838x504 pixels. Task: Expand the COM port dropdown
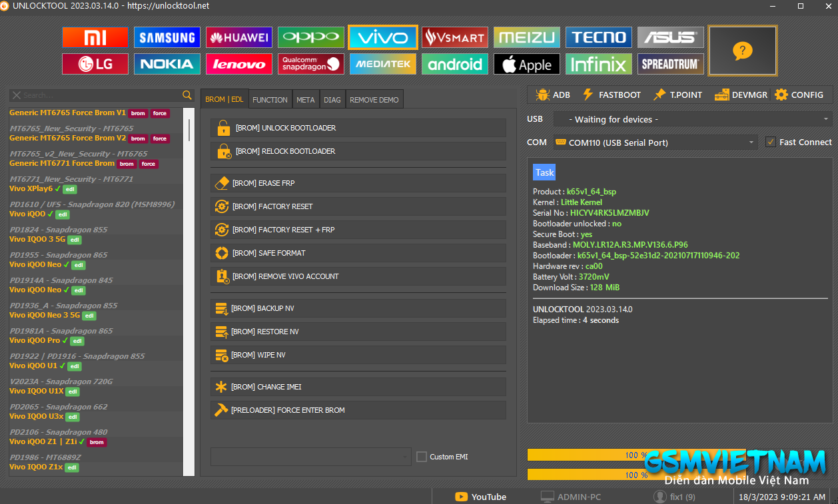[x=655, y=142]
